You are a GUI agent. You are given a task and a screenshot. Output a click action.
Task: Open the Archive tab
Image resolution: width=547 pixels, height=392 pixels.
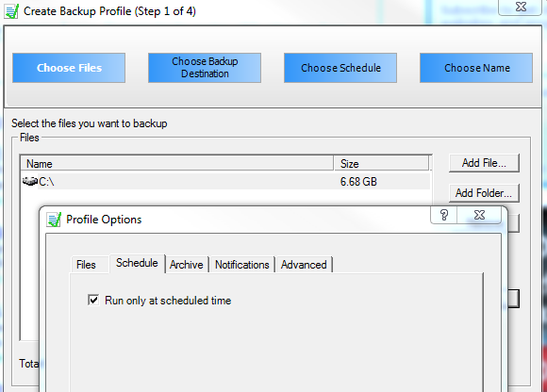click(187, 265)
